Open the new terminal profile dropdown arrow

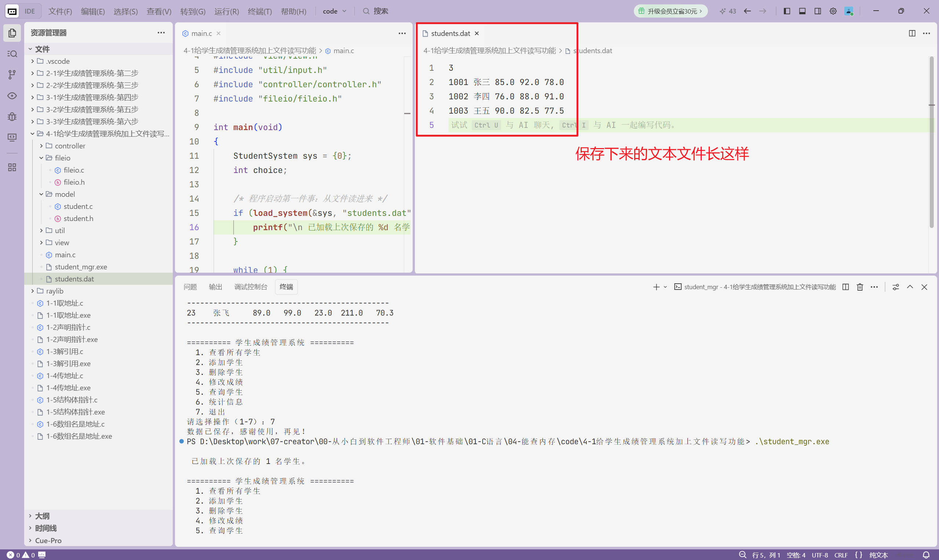click(x=665, y=287)
